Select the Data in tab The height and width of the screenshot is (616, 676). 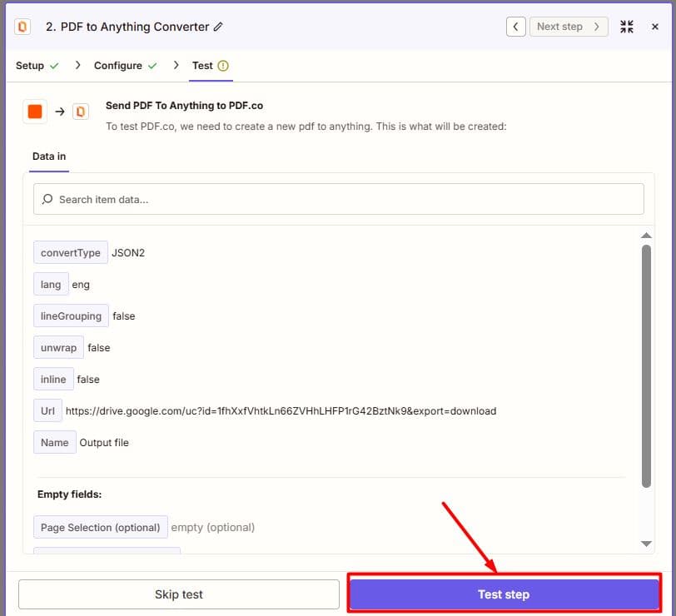tap(49, 156)
